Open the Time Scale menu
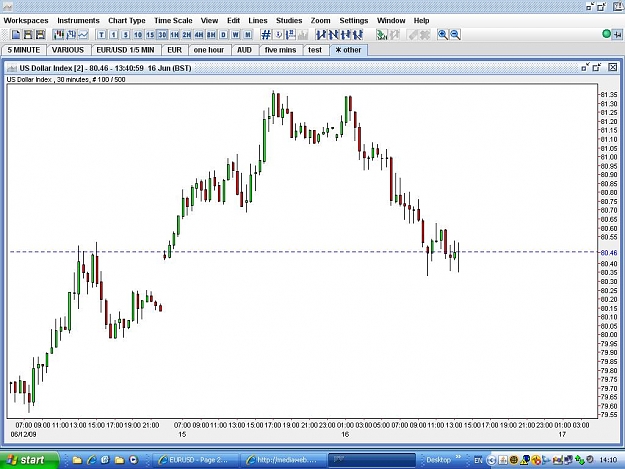The height and width of the screenshot is (469, 625). [x=173, y=20]
